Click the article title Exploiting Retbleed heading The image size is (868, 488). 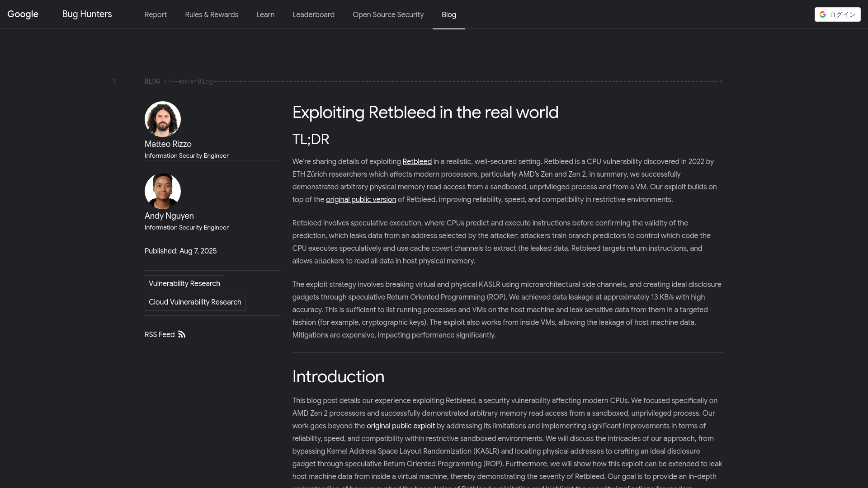click(x=425, y=113)
